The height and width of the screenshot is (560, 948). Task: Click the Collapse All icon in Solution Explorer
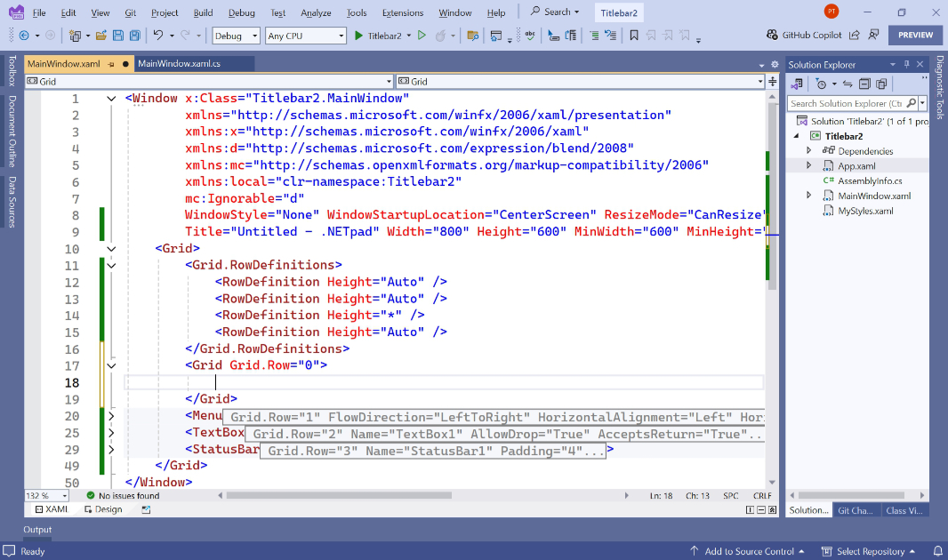point(864,84)
